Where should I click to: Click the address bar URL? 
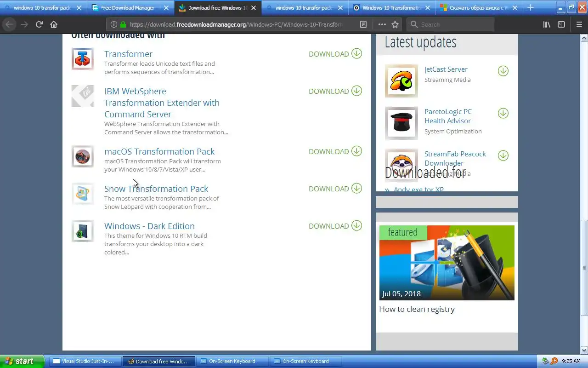(236, 24)
